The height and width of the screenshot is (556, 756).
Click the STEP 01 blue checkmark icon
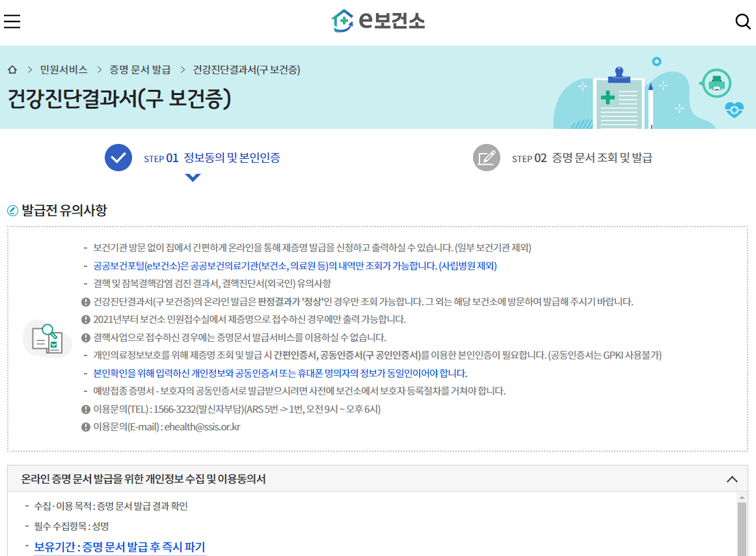[118, 157]
